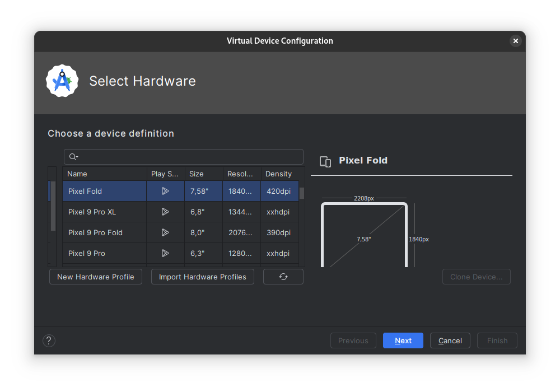This screenshot has height=392, width=560.
Task: Open help via the question mark icon
Action: [x=49, y=340]
